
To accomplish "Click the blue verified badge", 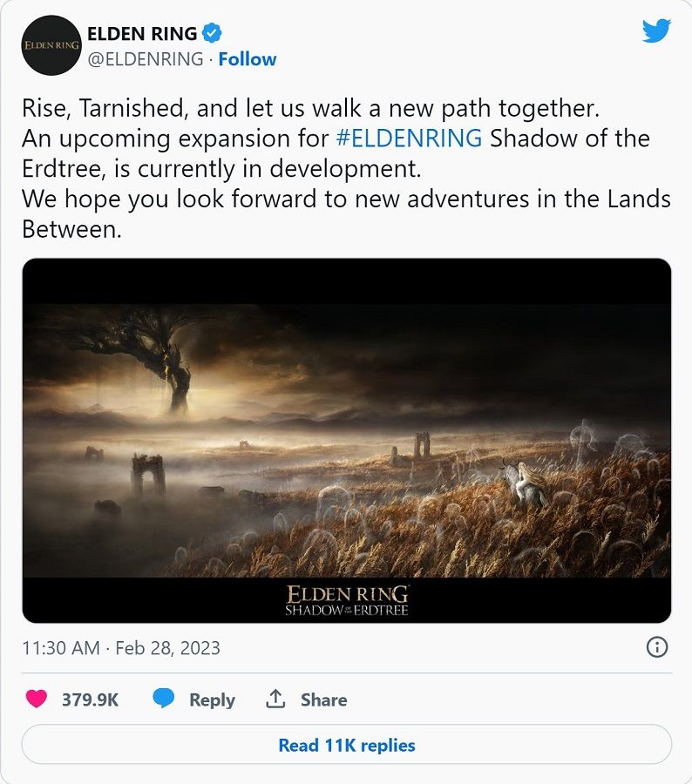I will (x=212, y=33).
